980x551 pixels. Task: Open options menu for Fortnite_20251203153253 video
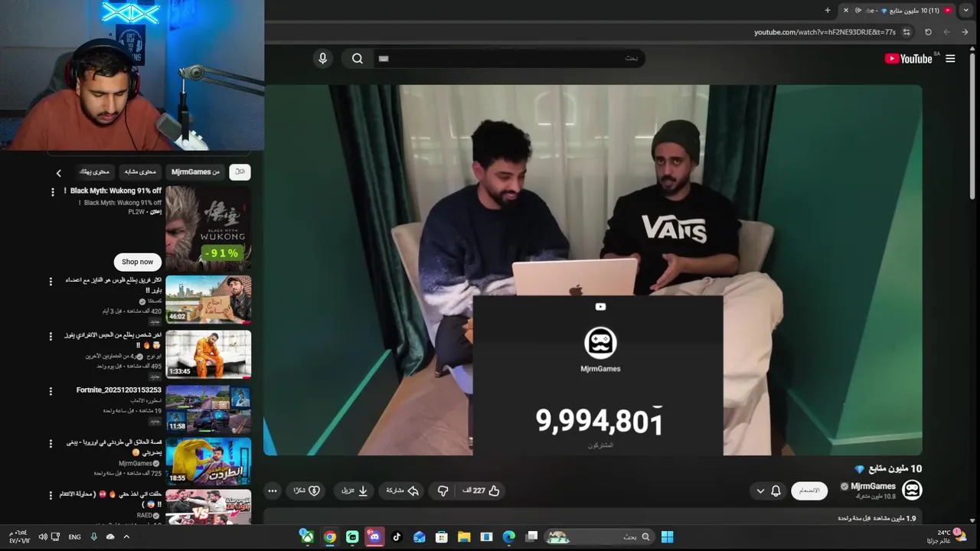pyautogui.click(x=51, y=392)
